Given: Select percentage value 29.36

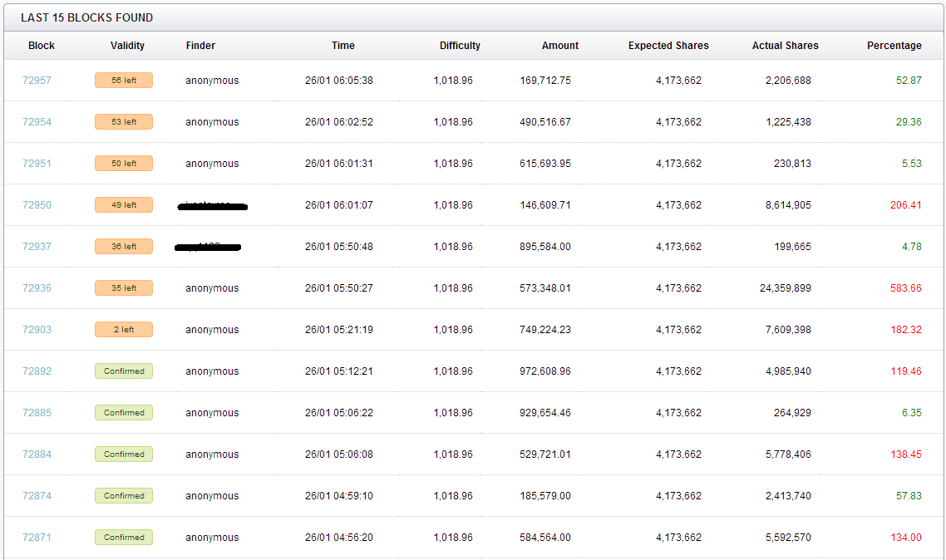Looking at the screenshot, I should (x=909, y=122).
